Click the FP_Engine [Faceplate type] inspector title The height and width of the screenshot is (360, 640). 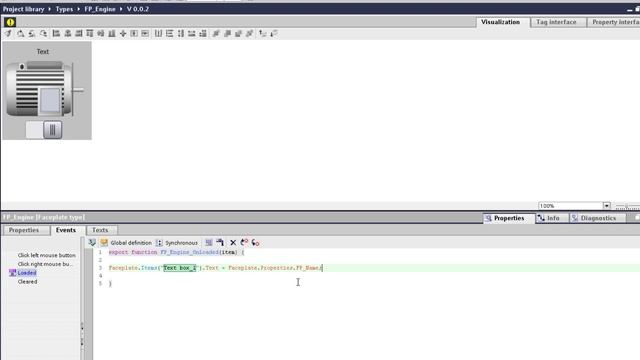point(44,217)
